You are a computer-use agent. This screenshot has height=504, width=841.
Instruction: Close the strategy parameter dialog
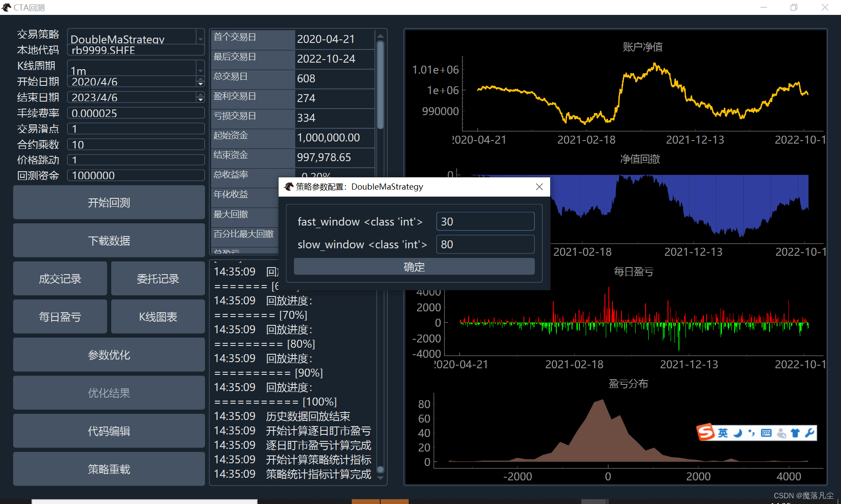[x=539, y=187]
